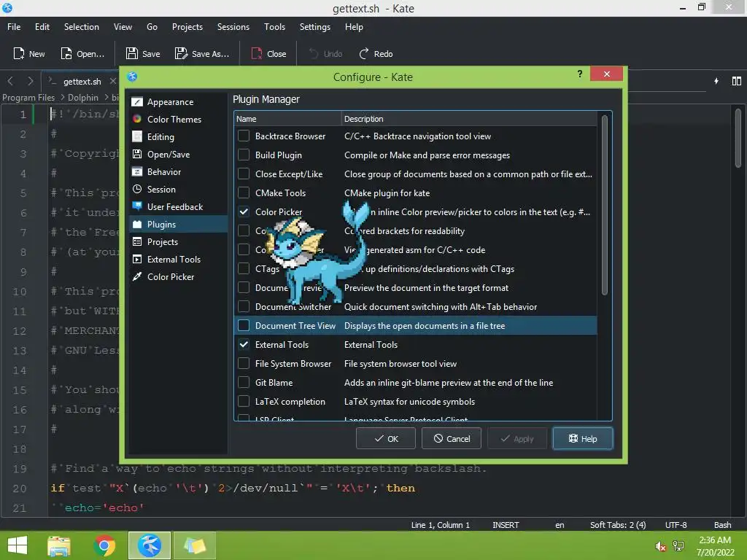Click the split view icon
The height and width of the screenshot is (560, 747).
pos(737,81)
